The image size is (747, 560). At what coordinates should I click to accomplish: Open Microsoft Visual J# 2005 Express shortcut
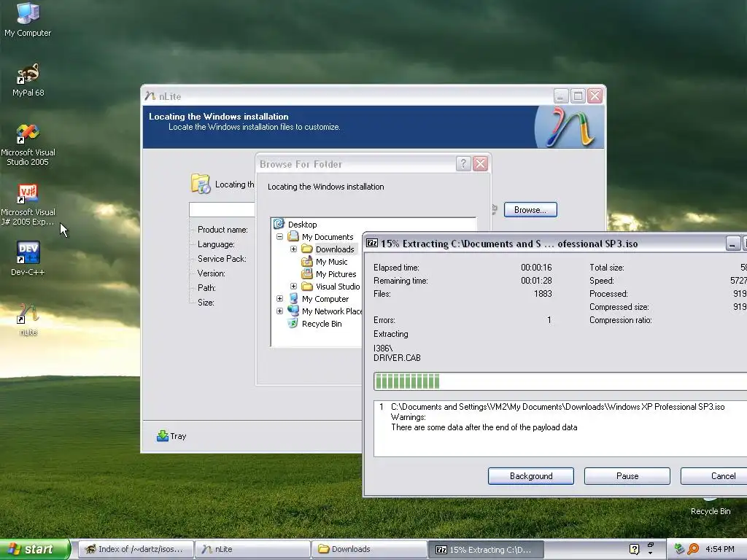tap(28, 205)
